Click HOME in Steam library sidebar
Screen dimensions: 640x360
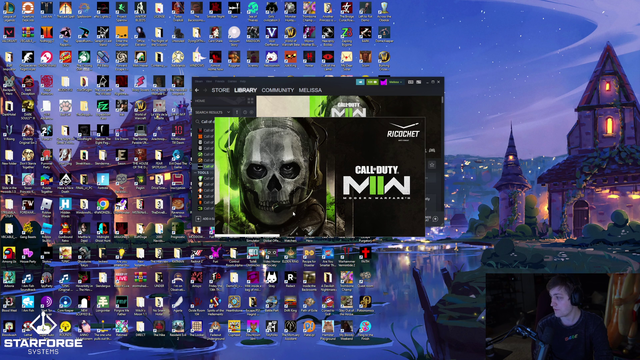tap(200, 101)
